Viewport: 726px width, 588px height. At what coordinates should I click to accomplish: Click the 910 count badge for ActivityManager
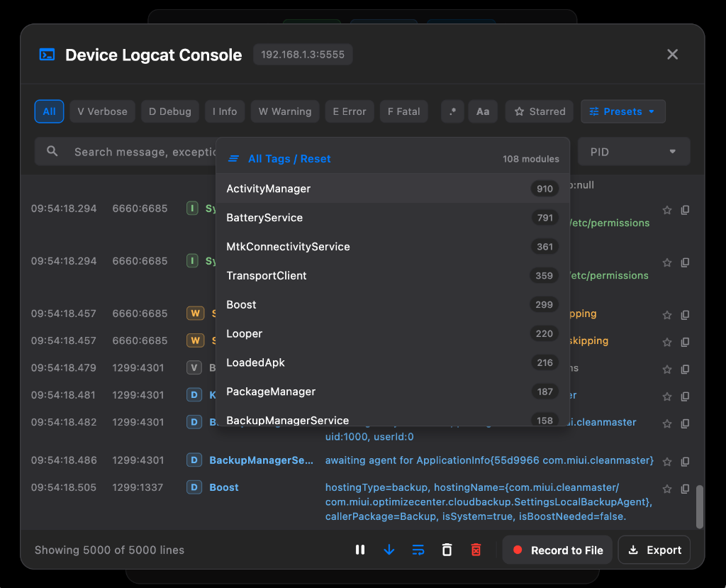point(544,189)
